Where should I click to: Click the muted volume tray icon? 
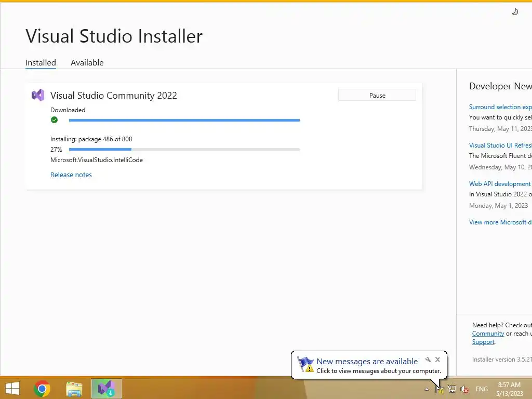pos(464,389)
